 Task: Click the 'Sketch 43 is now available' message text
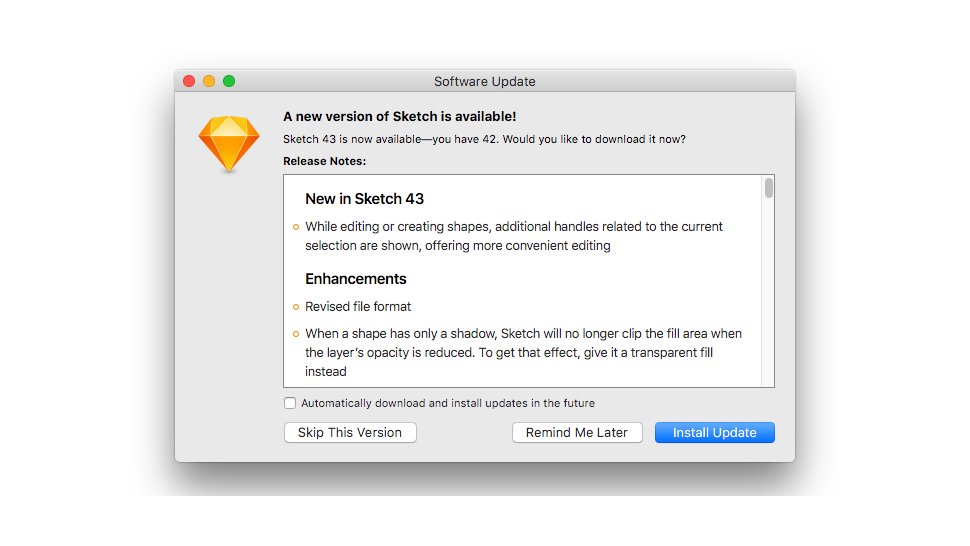pos(484,139)
